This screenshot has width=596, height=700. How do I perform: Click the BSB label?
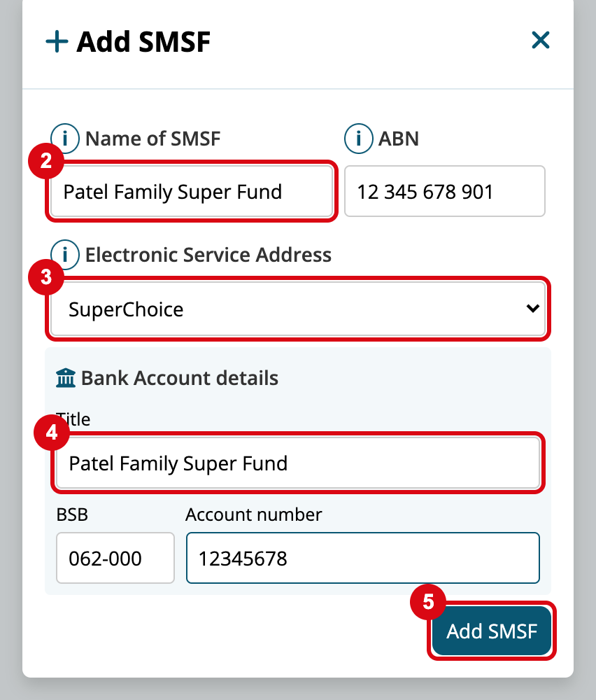[x=72, y=514]
